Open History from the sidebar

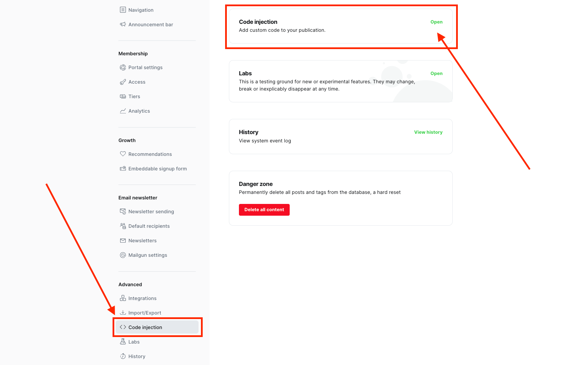(137, 356)
